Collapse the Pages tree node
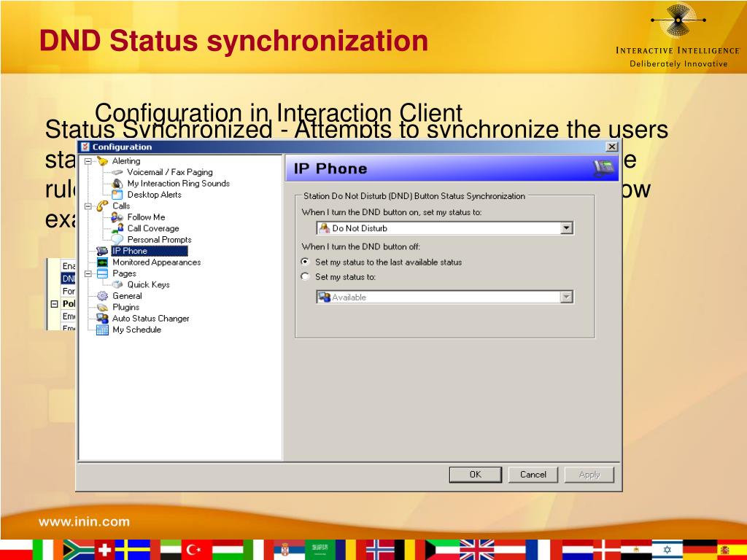The image size is (747, 560). (x=88, y=274)
